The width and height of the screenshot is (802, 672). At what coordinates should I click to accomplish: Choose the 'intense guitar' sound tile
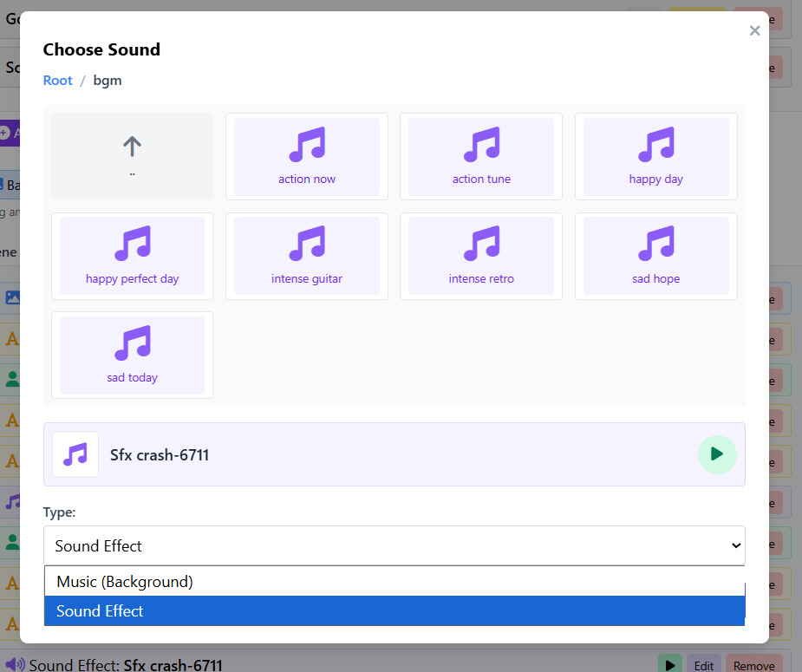(307, 256)
